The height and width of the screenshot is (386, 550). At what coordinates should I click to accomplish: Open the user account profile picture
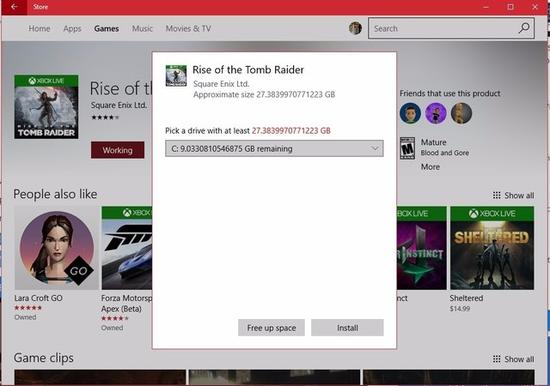pos(355,28)
